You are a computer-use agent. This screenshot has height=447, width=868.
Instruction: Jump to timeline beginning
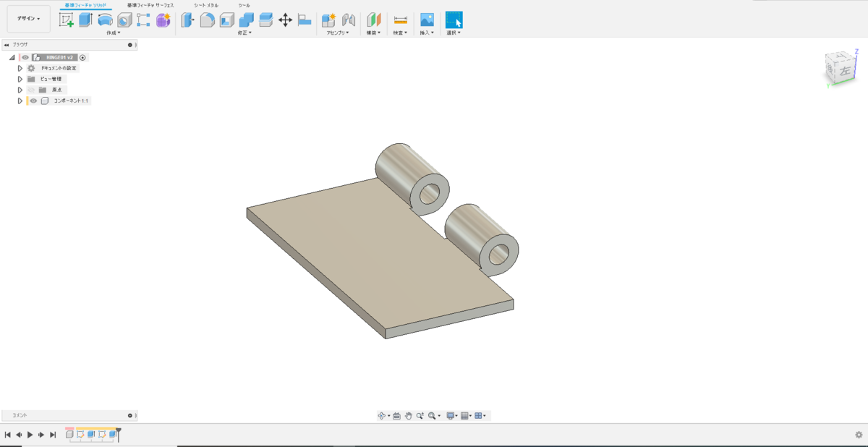click(7, 435)
